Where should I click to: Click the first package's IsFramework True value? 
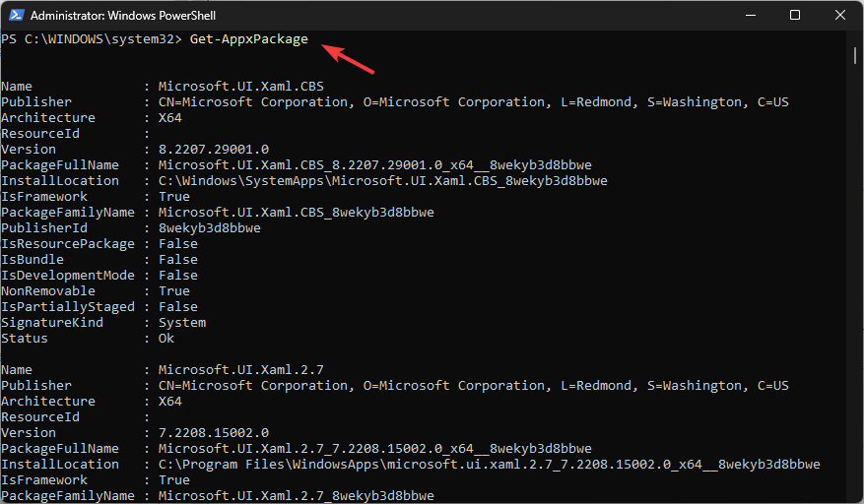pyautogui.click(x=174, y=197)
